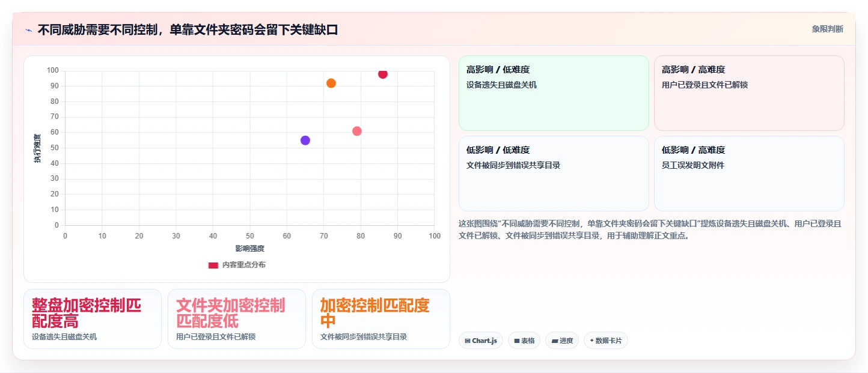Click the lightning icon beside the title

[x=28, y=29]
